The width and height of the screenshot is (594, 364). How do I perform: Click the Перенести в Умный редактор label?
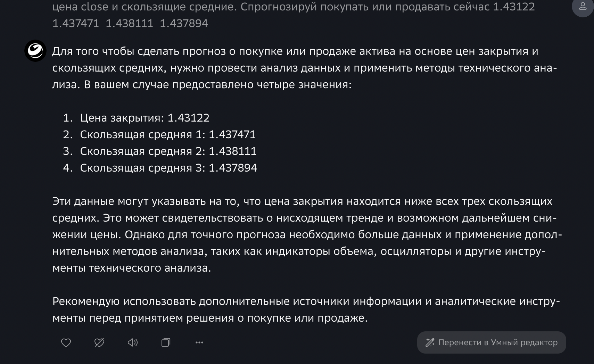pos(498,342)
